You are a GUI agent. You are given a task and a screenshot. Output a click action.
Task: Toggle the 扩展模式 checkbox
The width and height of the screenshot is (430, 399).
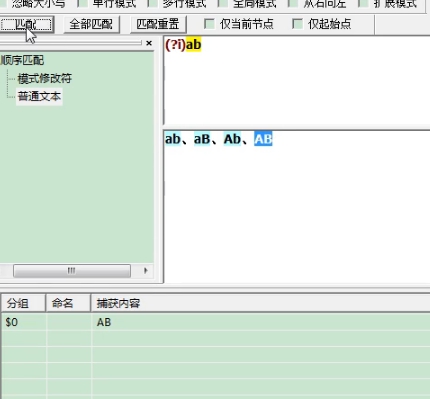[363, 4]
